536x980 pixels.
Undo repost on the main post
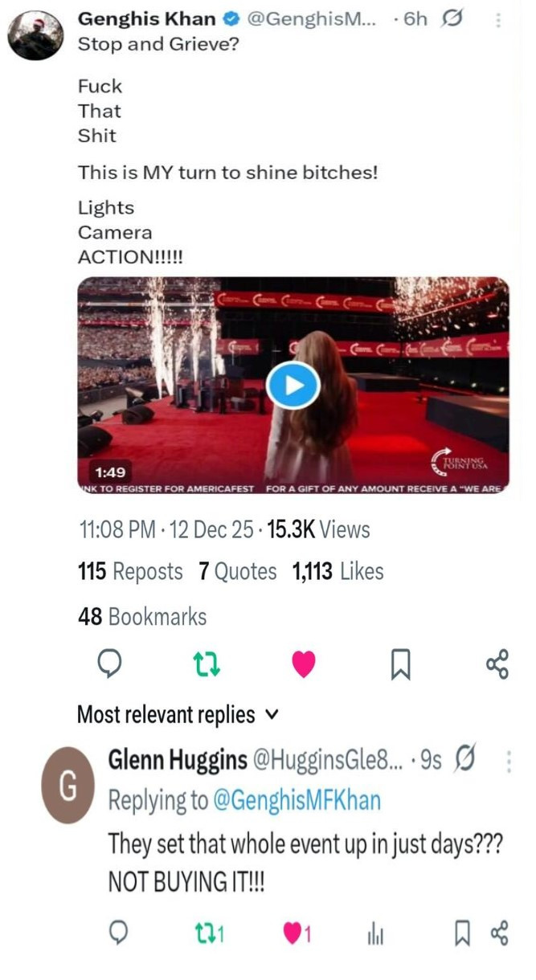pyautogui.click(x=207, y=664)
